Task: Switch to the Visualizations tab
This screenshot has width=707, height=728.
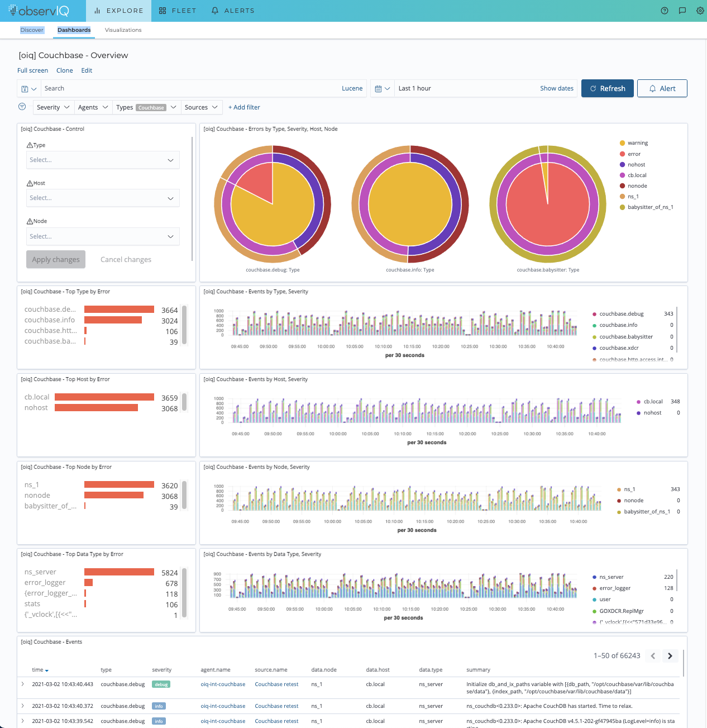Action: 123,30
